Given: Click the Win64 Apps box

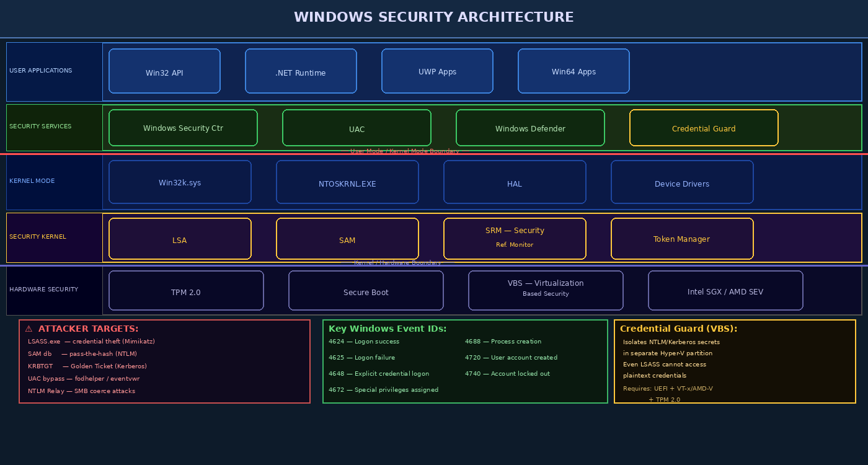Looking at the screenshot, I should click(573, 71).
